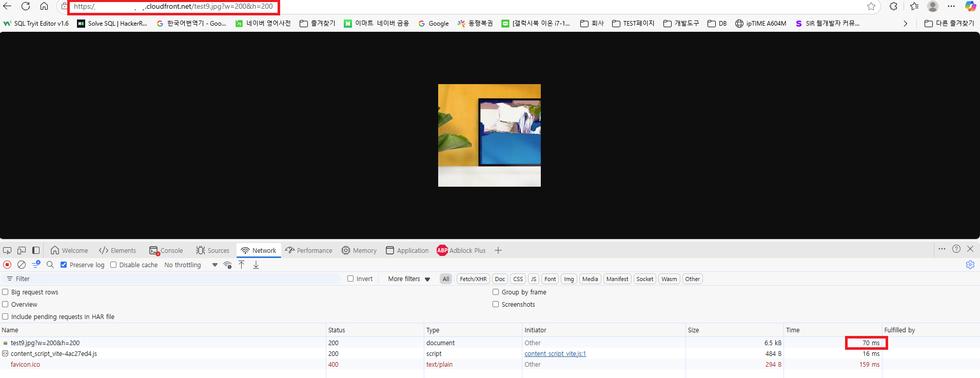
Task: Enable Big request rows checkbox
Action: [5, 292]
